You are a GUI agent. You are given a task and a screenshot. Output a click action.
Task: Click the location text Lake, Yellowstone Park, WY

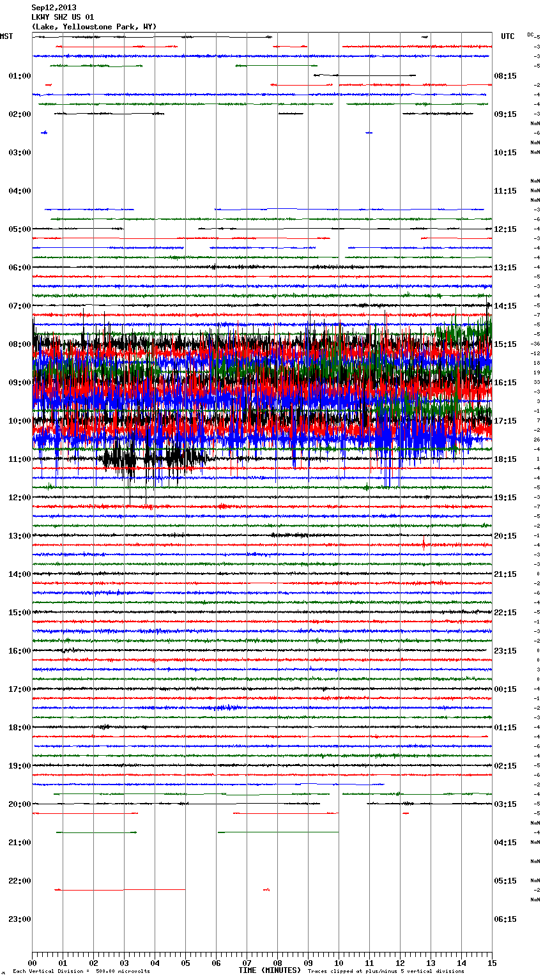[x=94, y=27]
